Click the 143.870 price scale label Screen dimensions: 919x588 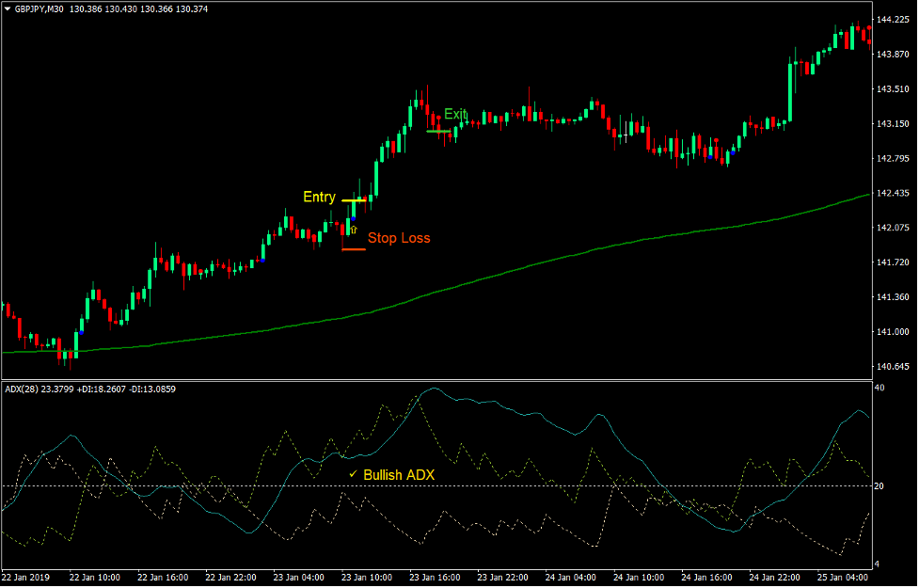(893, 54)
